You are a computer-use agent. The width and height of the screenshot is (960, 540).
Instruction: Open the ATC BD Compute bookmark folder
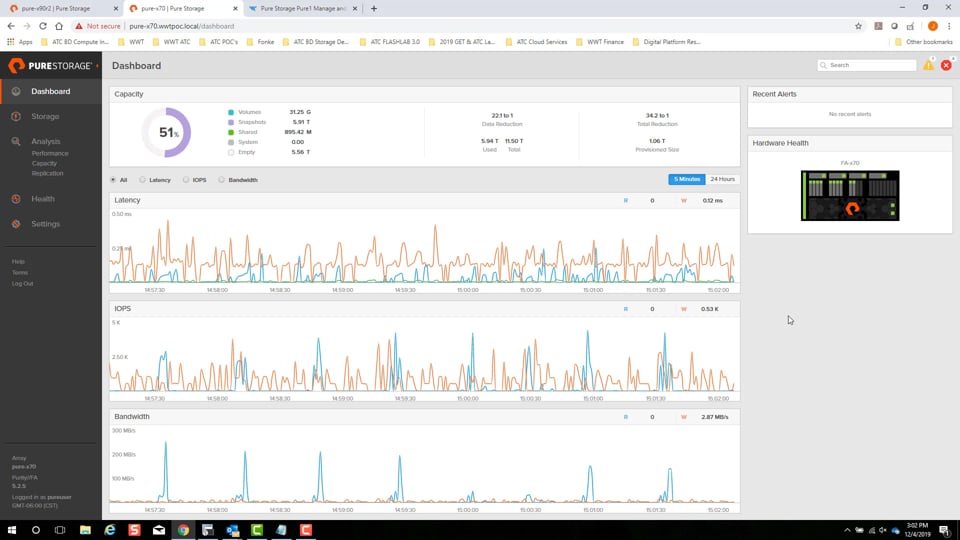[74, 42]
